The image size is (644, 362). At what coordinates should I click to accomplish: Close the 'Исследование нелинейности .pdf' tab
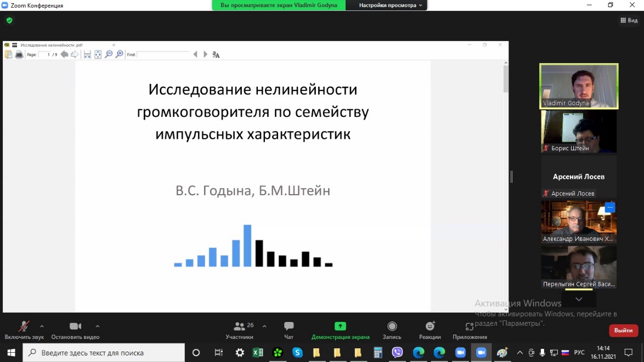[x=114, y=45]
